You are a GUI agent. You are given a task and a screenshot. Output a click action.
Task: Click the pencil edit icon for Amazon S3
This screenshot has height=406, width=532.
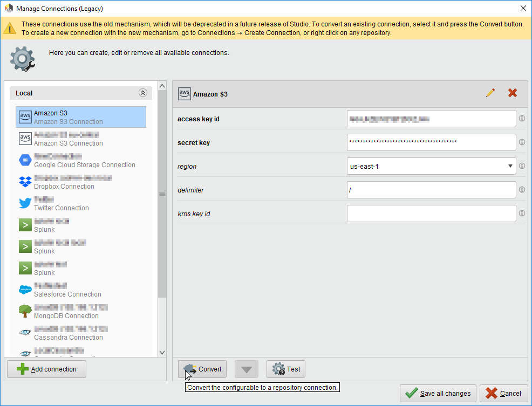[x=490, y=93]
